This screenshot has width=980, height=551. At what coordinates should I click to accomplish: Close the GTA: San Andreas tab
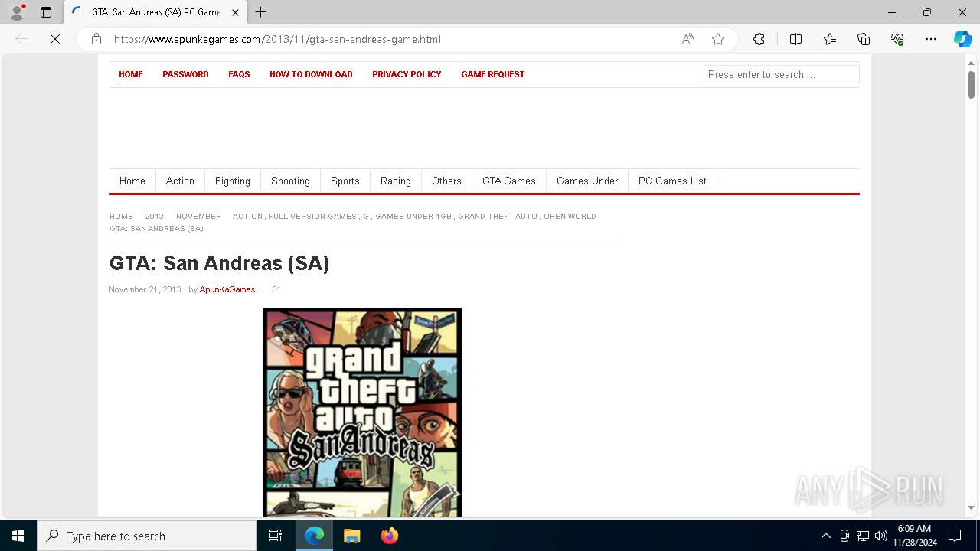click(235, 12)
